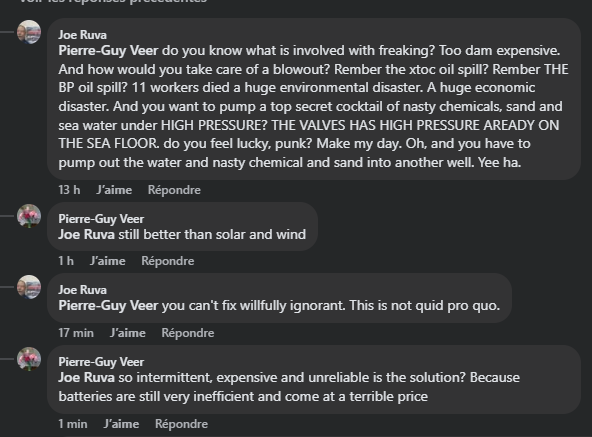Image resolution: width=592 pixels, height=437 pixels.
Task: Open Pierre-Guy Veer author name on 1 h comment
Action: coord(101,219)
